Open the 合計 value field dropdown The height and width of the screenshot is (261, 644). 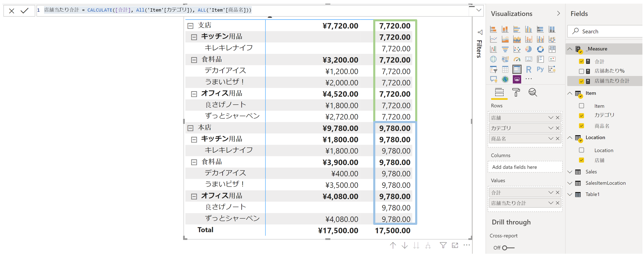[550, 193]
